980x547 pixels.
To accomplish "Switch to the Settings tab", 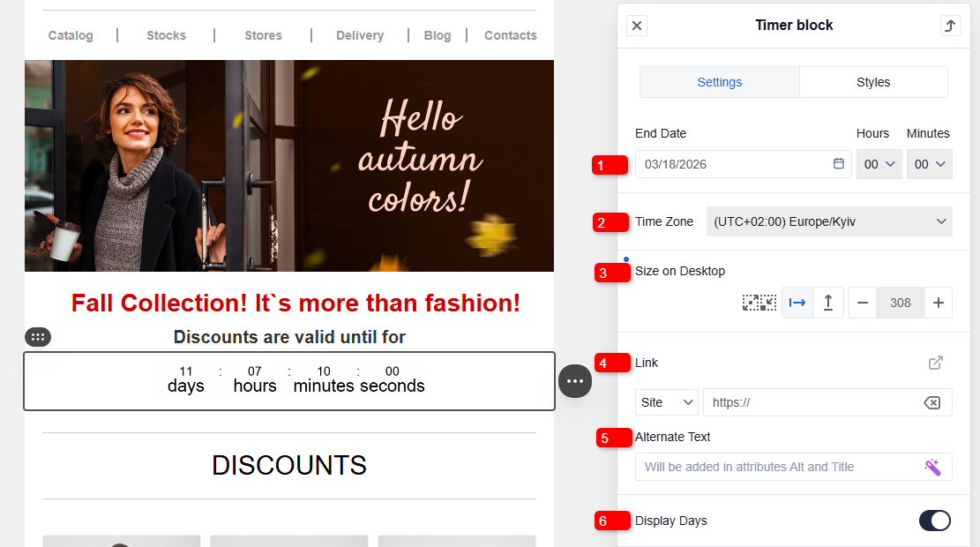I will pyautogui.click(x=720, y=83).
